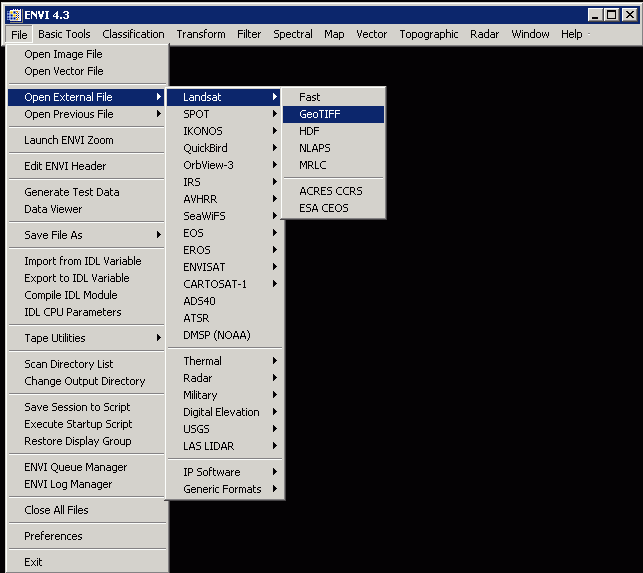The height and width of the screenshot is (573, 643).
Task: Choose Landsat Fast format
Action: pos(333,98)
